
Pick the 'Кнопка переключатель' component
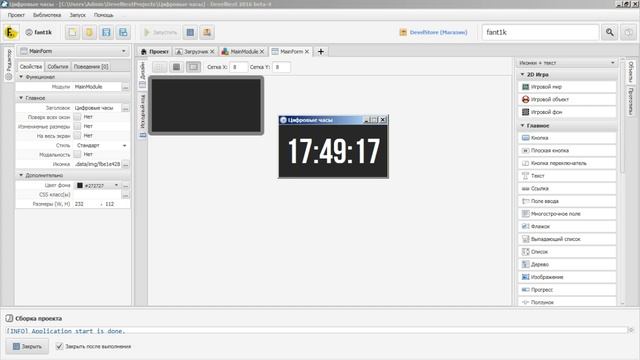click(567, 163)
